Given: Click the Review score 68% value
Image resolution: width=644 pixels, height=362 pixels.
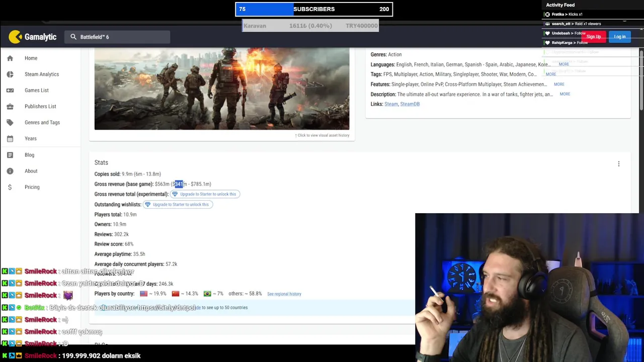Looking at the screenshot, I should click(x=129, y=244).
